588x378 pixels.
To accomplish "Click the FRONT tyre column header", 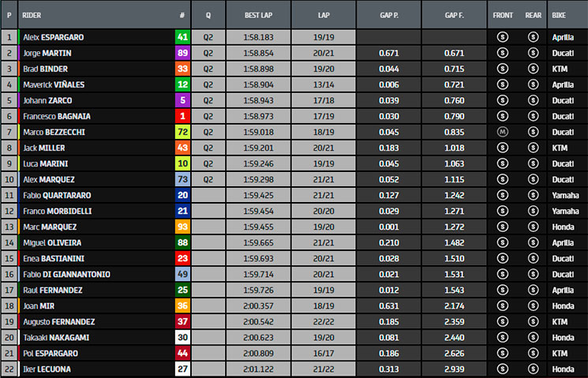I will click(x=503, y=15).
